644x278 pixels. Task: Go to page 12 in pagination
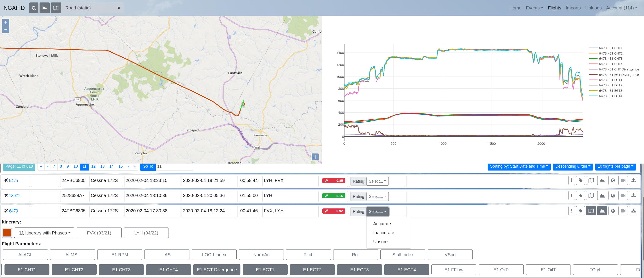(93, 166)
